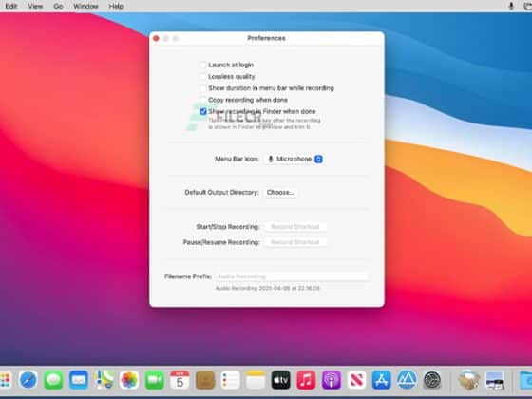This screenshot has height=399, width=532.
Task: Open News from the Dock
Action: tap(356, 380)
